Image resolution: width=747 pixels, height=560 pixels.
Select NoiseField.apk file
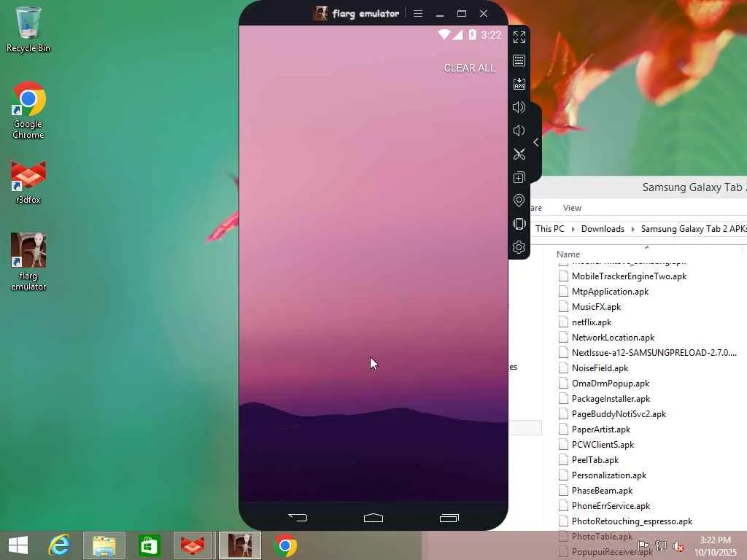[600, 368]
